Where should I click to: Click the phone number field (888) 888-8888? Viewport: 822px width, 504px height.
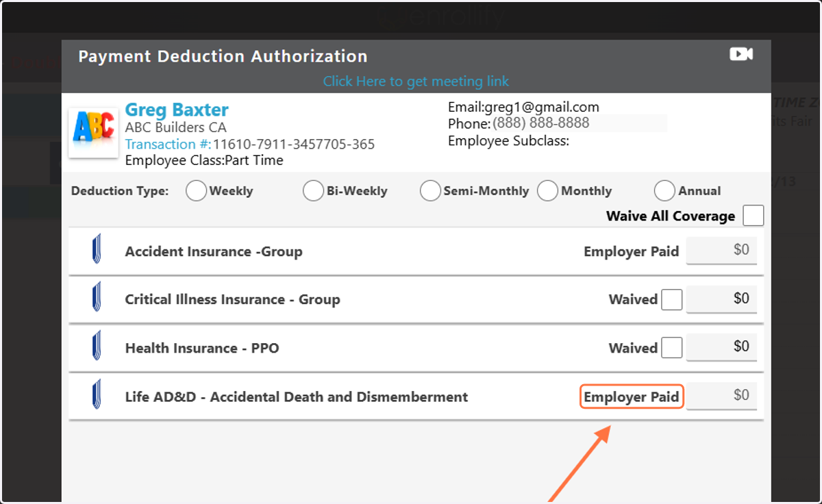coord(579,123)
